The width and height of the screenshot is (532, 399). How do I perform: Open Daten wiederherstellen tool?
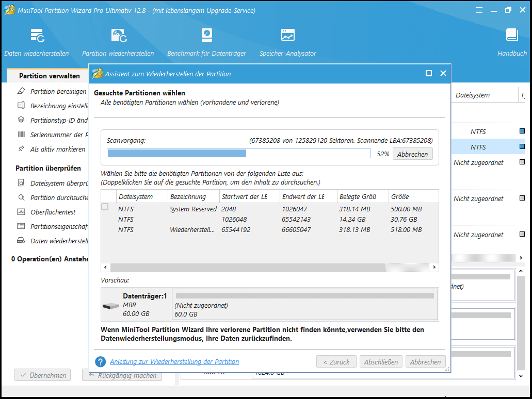click(37, 43)
